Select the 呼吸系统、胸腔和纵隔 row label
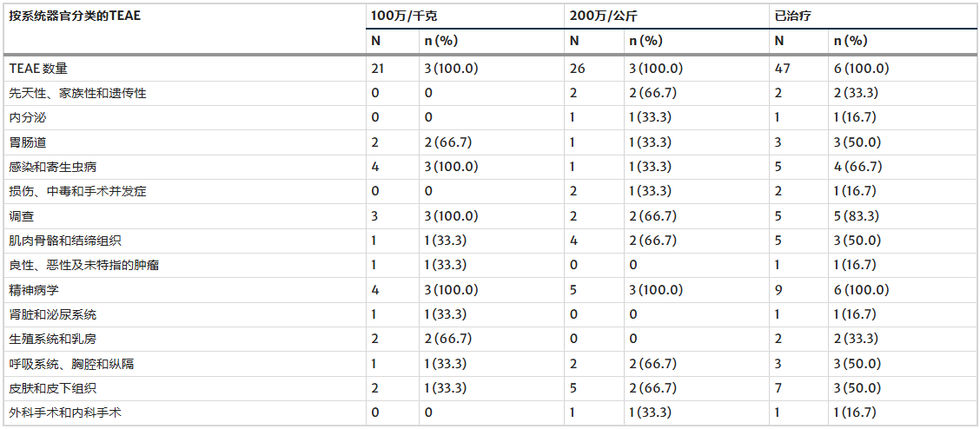 click(x=71, y=364)
